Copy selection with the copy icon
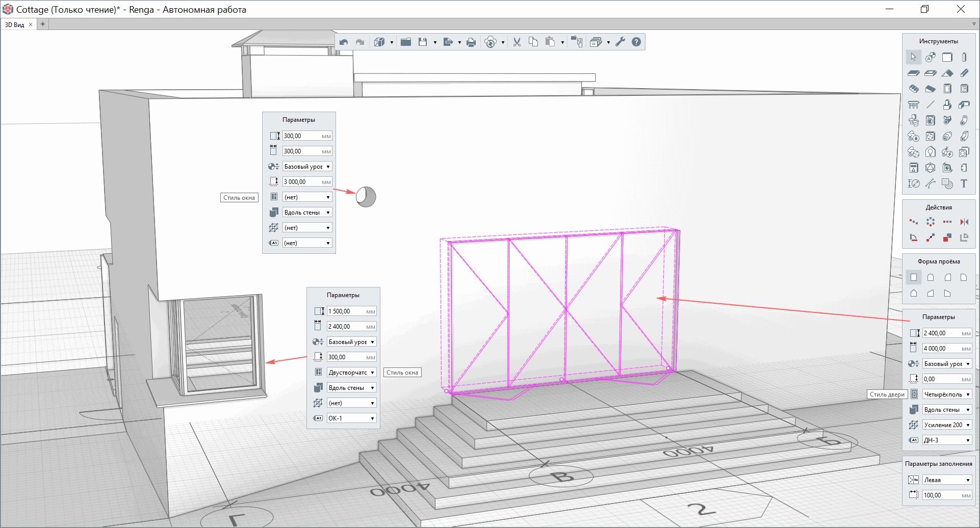Screen dimensions: 980x528 [533, 42]
